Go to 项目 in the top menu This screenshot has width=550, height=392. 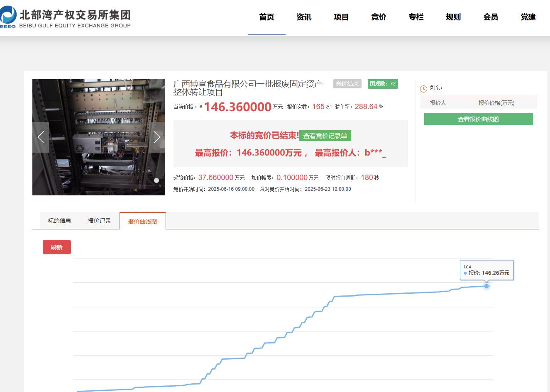341,17
